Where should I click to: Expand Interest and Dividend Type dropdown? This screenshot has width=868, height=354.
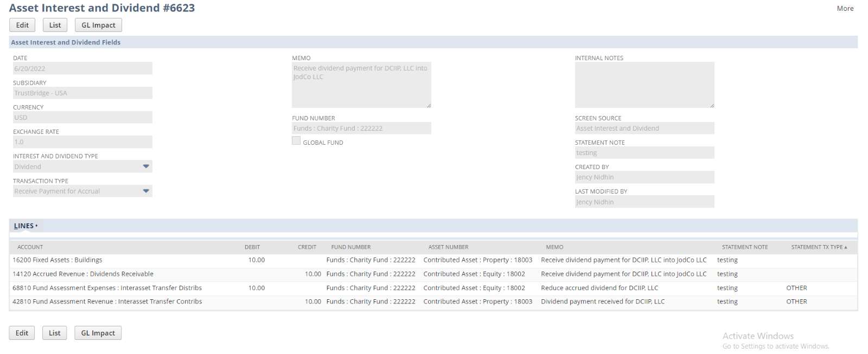146,166
